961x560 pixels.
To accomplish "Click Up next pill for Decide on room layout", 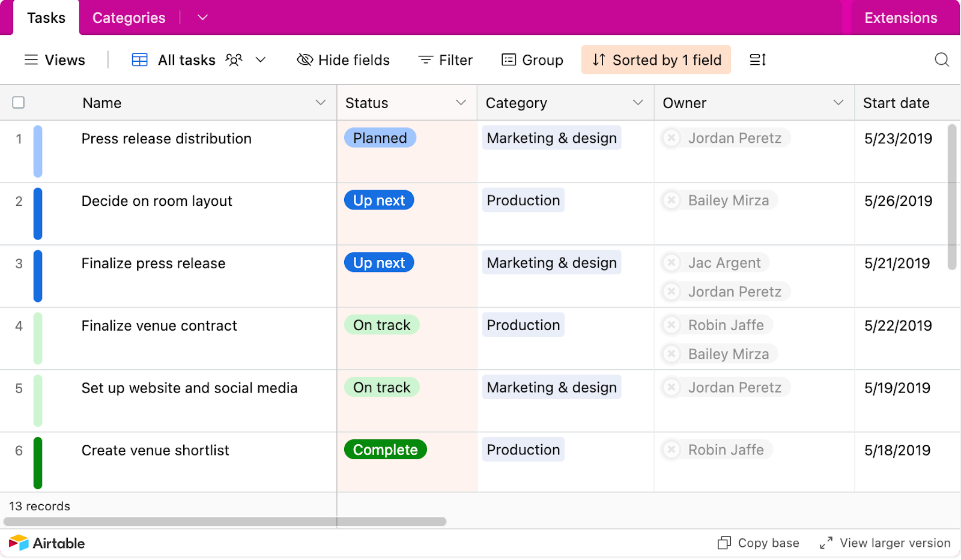I will (x=379, y=200).
